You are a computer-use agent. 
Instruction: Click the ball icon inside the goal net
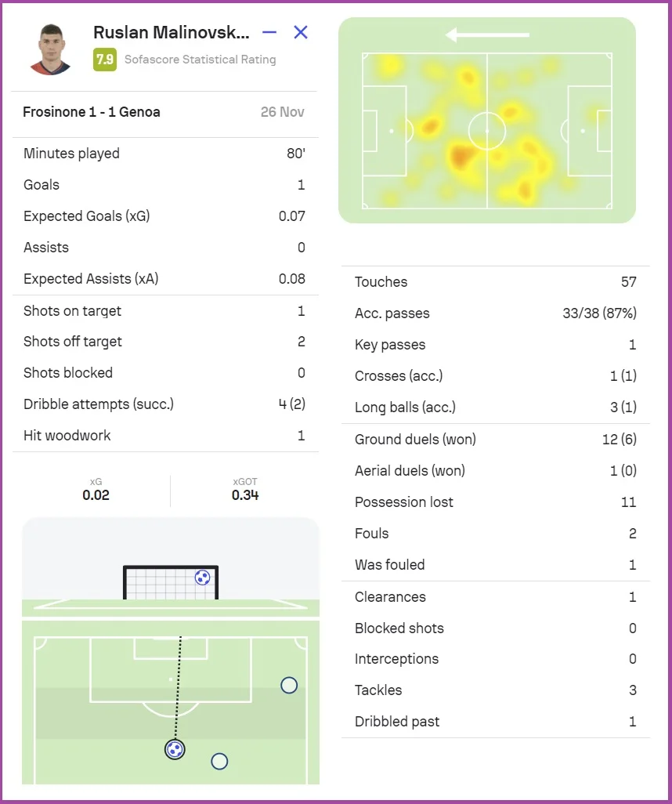[x=202, y=578]
